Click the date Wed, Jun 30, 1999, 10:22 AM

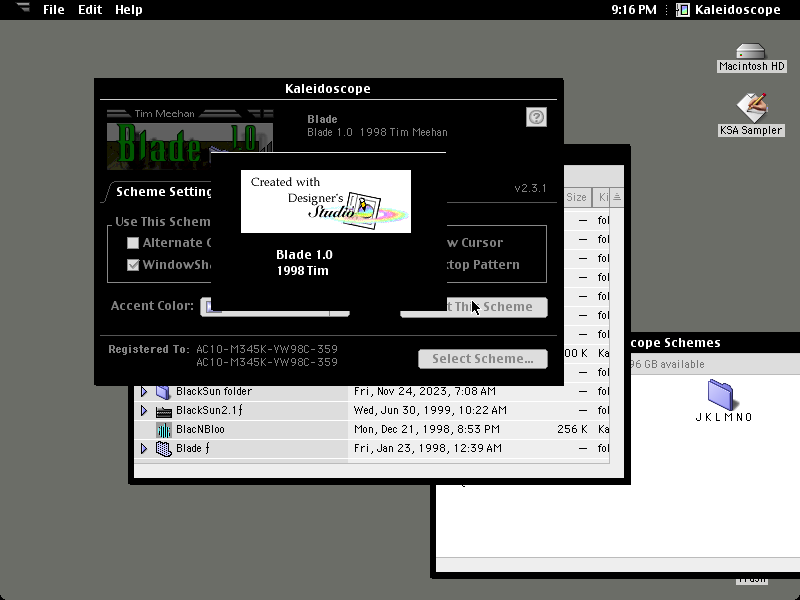point(430,410)
